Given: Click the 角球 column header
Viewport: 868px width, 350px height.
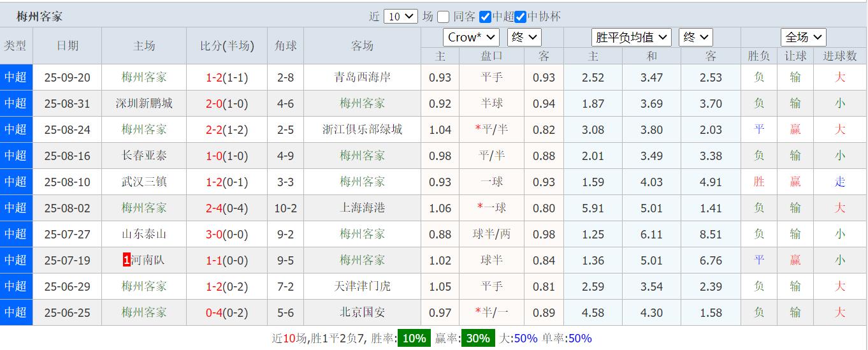Looking at the screenshot, I should 286,46.
